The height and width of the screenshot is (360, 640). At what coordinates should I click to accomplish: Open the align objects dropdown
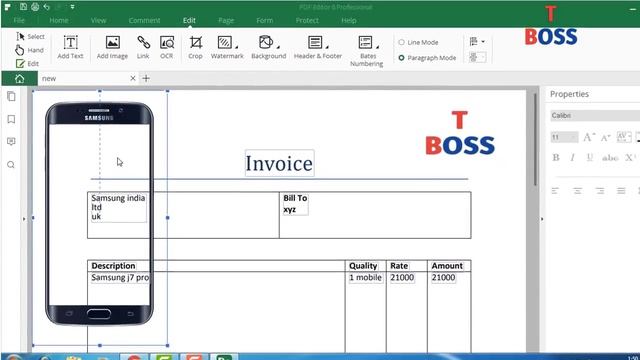click(477, 42)
